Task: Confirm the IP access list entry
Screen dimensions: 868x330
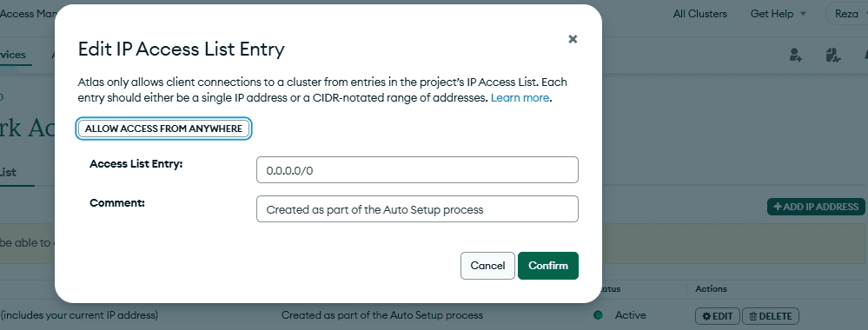Action: point(548,266)
